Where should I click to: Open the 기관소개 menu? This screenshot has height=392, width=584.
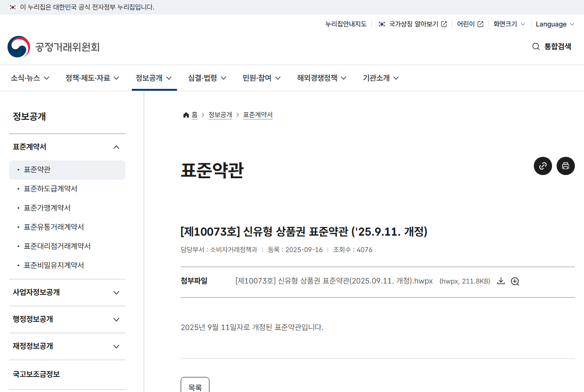pos(381,78)
